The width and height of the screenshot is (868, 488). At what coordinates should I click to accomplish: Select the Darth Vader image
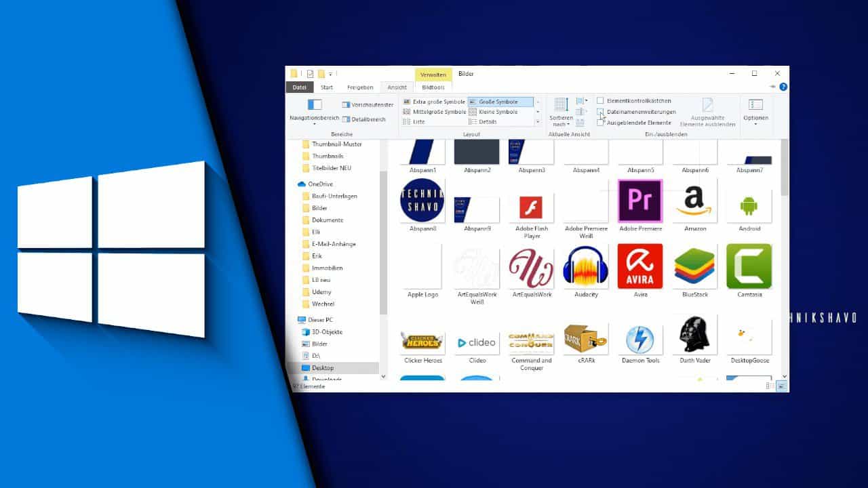[695, 334]
